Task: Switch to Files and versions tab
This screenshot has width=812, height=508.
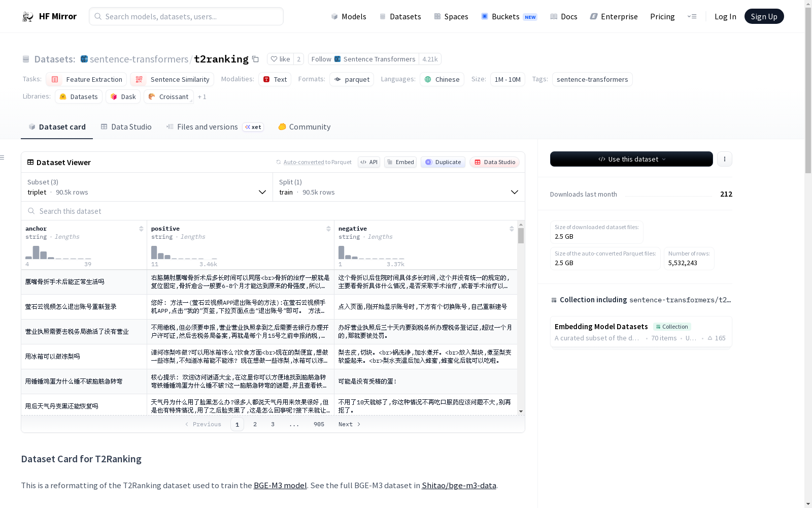Action: [215, 127]
